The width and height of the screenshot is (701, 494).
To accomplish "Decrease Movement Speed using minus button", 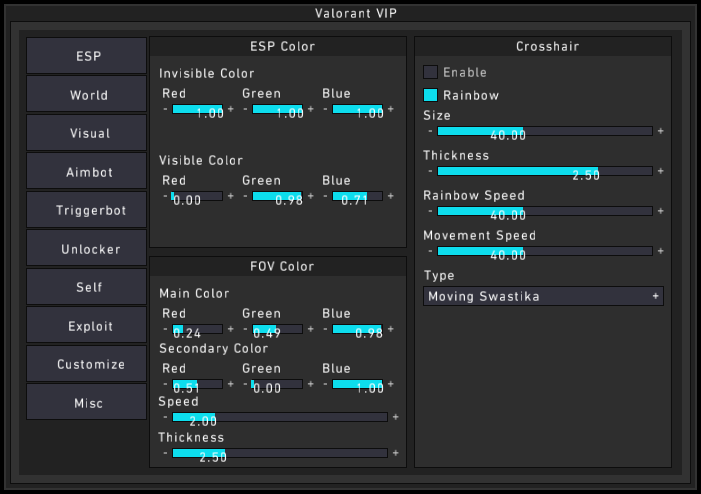I will [430, 251].
